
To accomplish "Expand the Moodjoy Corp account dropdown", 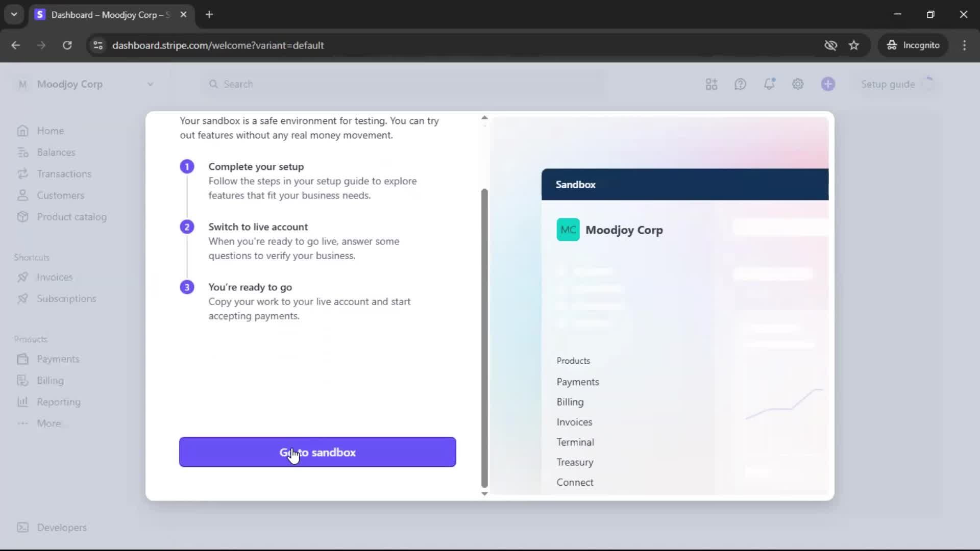I will [x=150, y=84].
